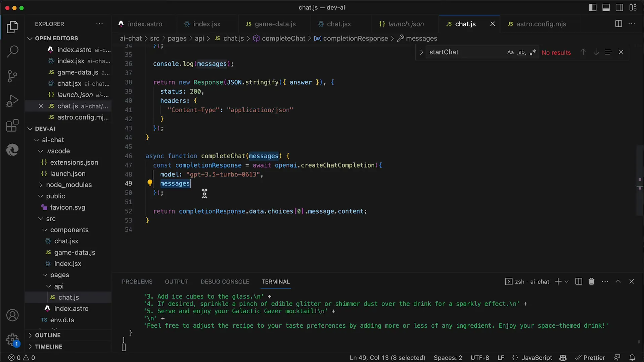Toggle bottom panel layout icon
Image resolution: width=644 pixels, height=362 pixels.
pyautogui.click(x=606, y=7)
